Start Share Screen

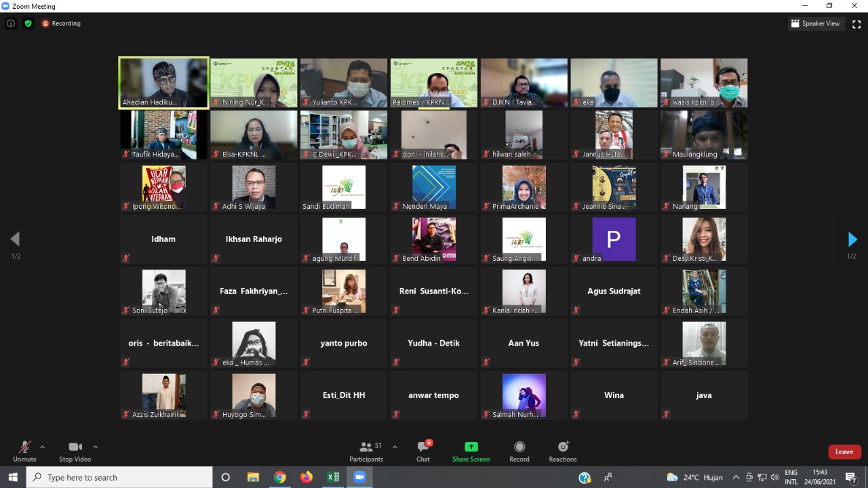pyautogui.click(x=471, y=450)
